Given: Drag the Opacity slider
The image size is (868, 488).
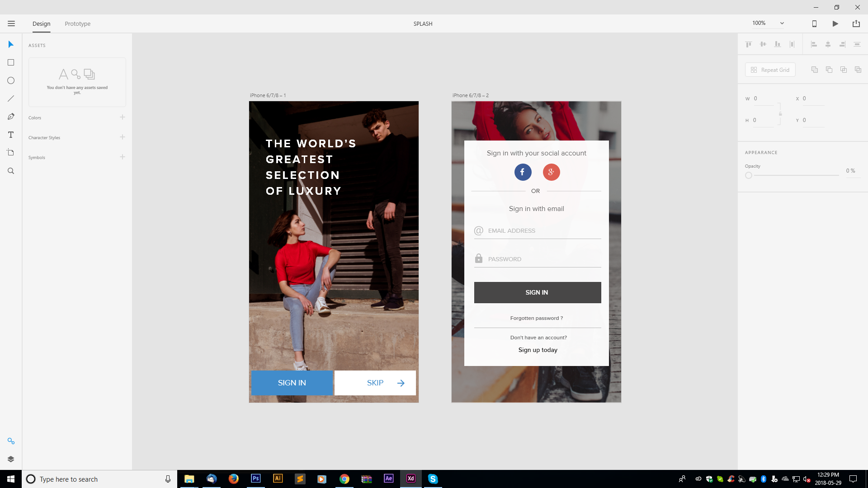Looking at the screenshot, I should pyautogui.click(x=749, y=175).
